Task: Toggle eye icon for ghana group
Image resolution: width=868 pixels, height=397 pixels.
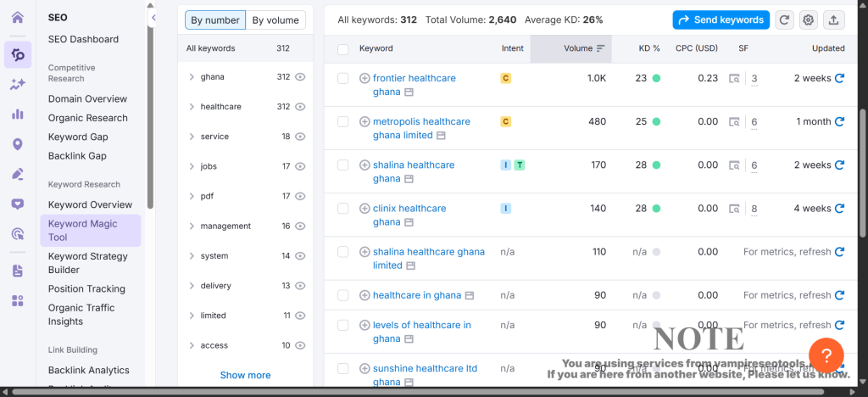Action: point(300,77)
